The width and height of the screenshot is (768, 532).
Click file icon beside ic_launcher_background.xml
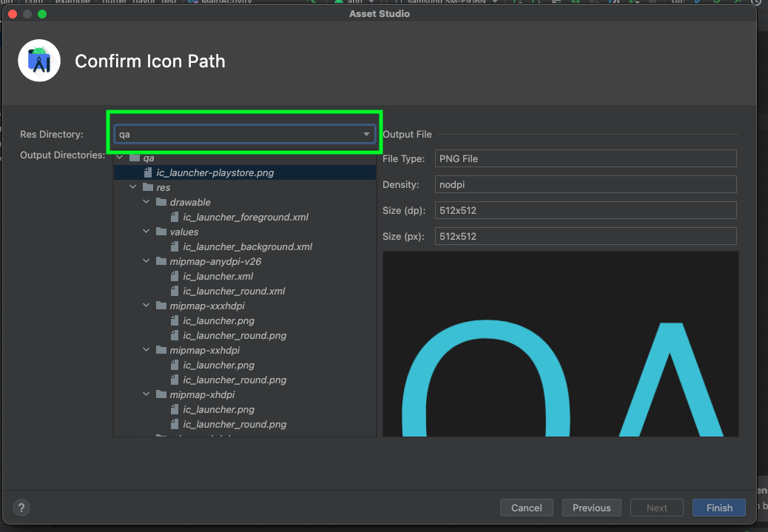[x=175, y=246]
